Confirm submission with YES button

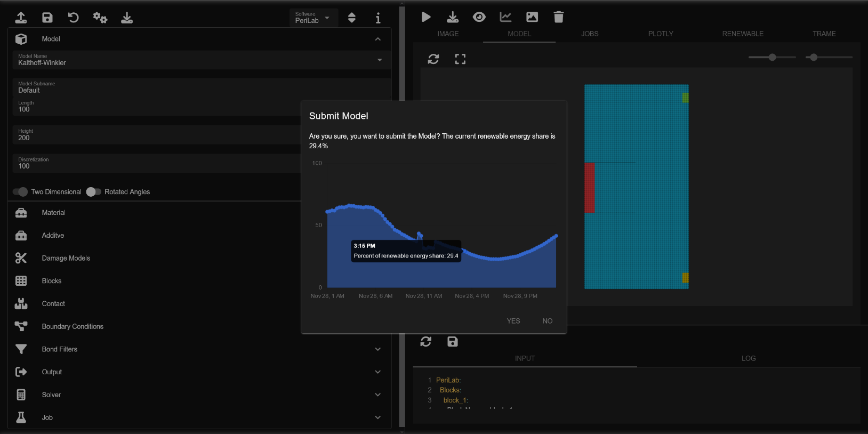[513, 321]
